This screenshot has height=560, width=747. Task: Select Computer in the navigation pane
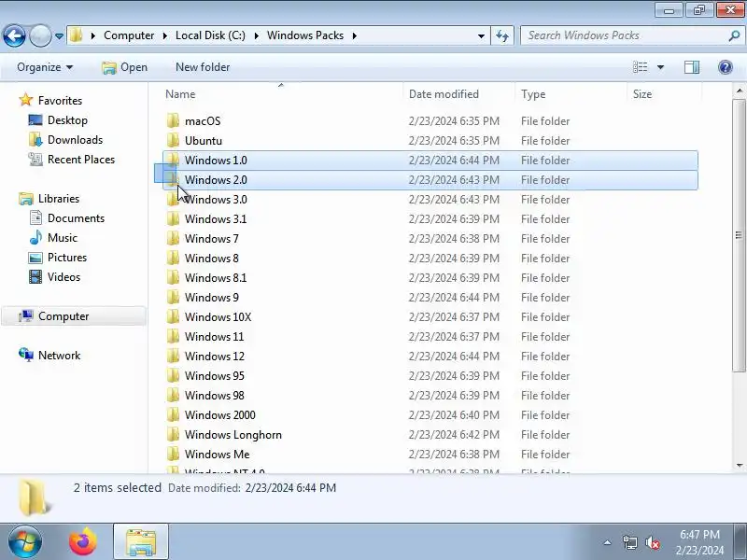coord(74,316)
